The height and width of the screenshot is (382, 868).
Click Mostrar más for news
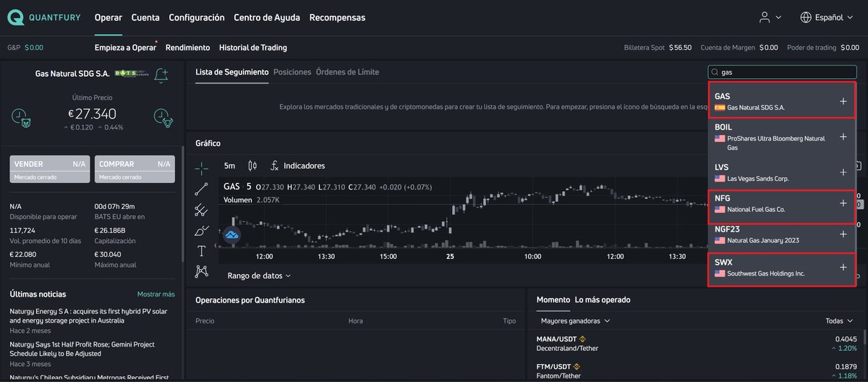click(156, 294)
